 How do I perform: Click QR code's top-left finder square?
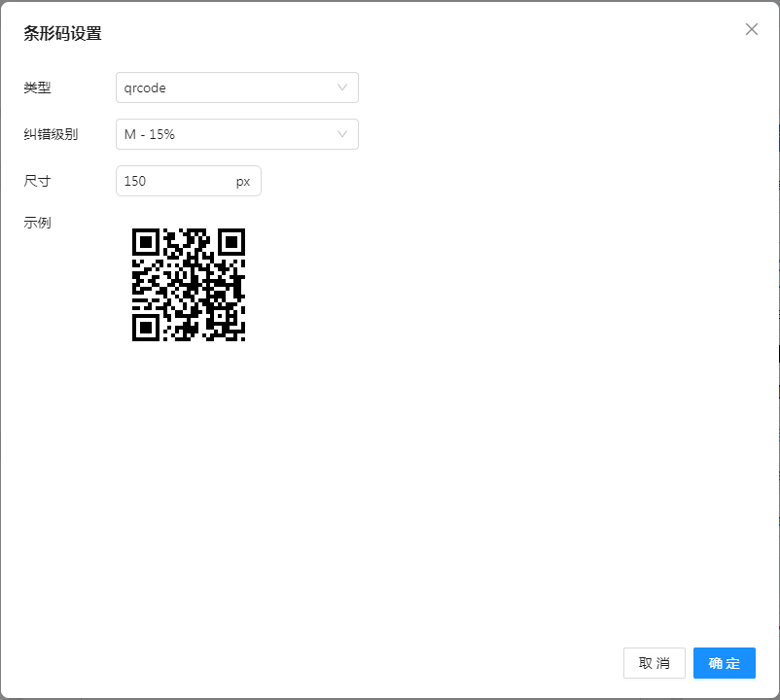coord(145,241)
